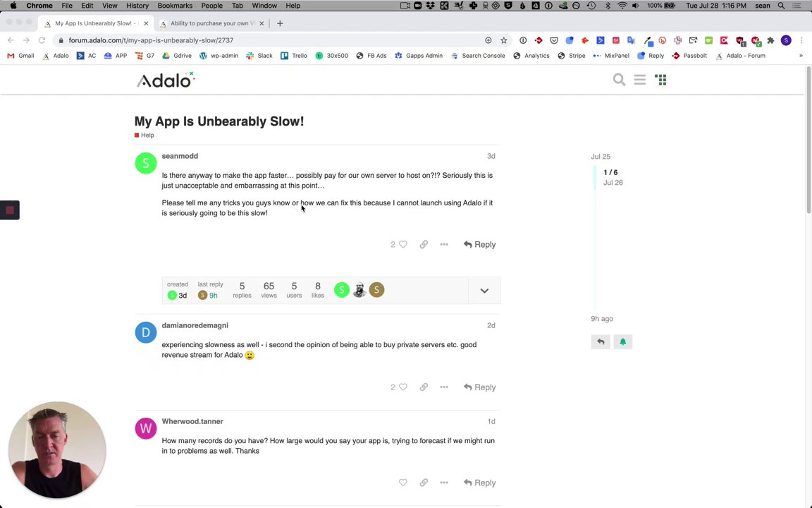The image size is (812, 508).
Task: Open Spotlight search in the menu bar
Action: (781, 6)
